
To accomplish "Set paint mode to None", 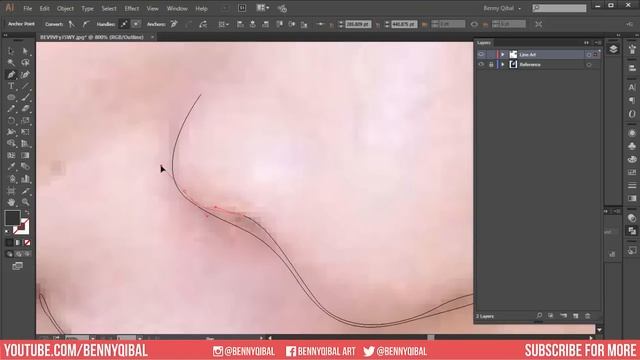I will point(27,242).
